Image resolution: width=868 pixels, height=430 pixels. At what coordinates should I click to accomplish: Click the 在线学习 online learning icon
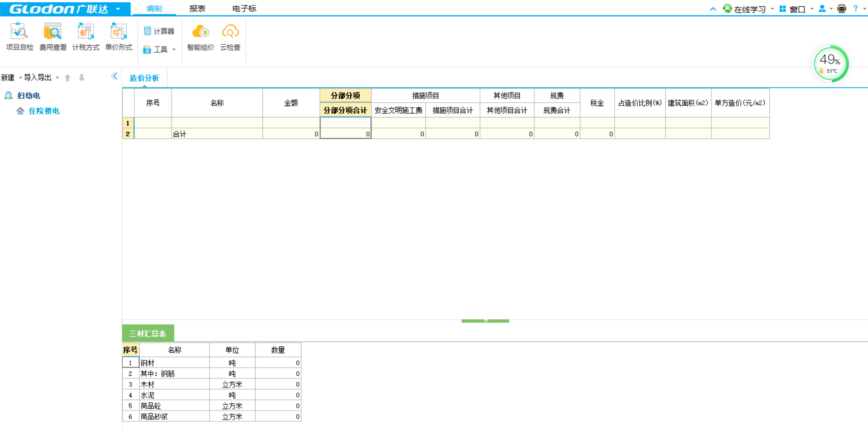point(727,9)
